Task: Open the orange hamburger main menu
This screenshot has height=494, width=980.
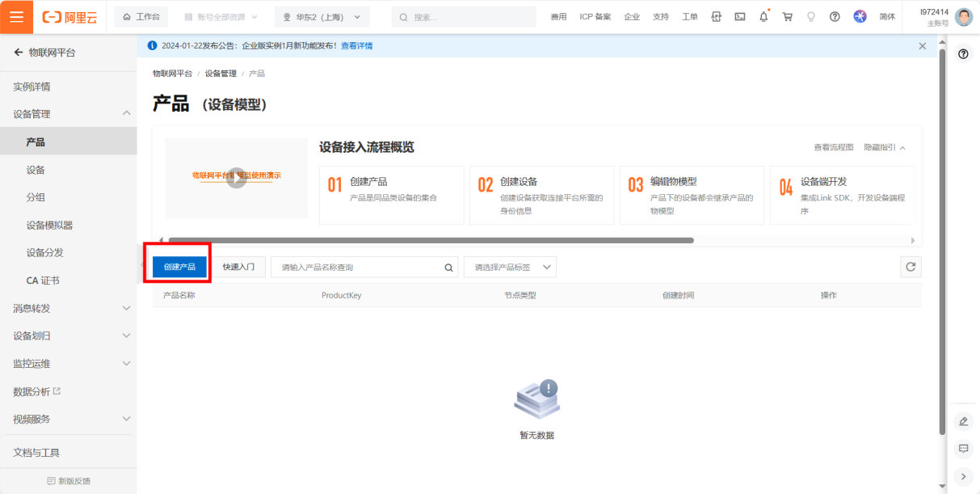Action: [x=16, y=17]
